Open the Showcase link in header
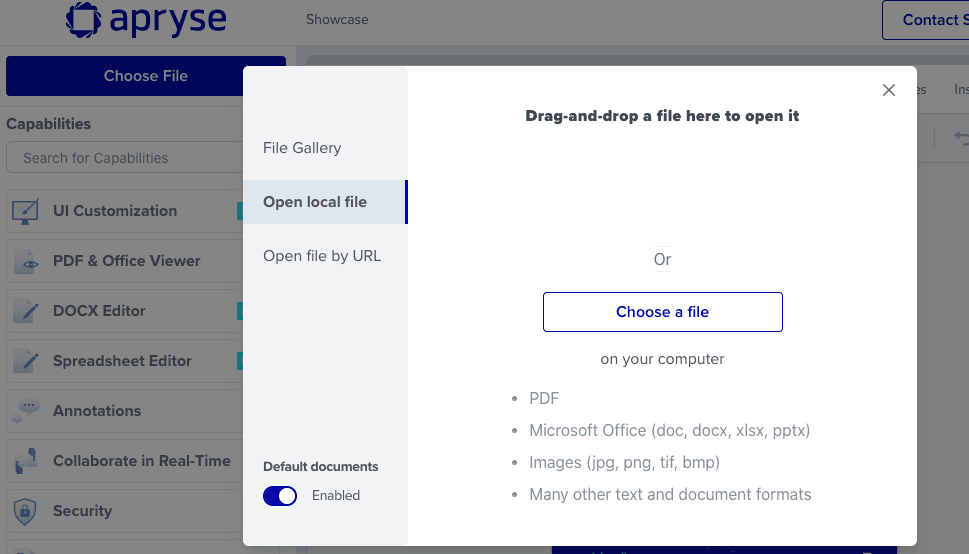 tap(337, 19)
